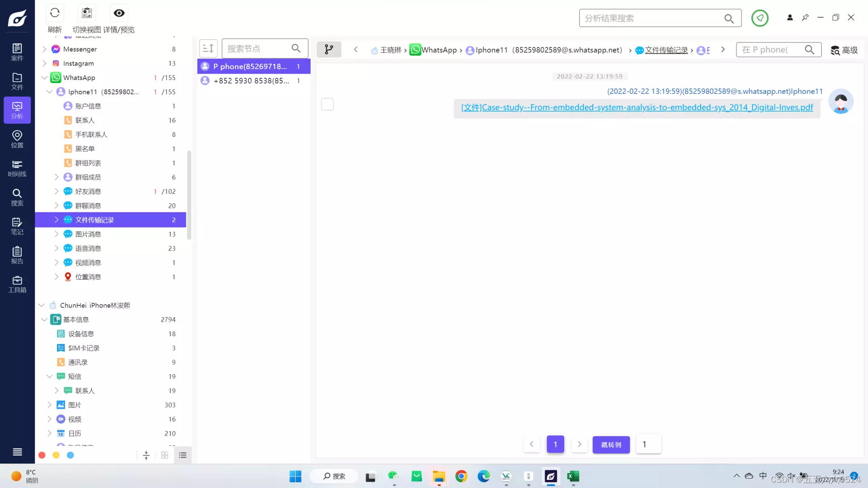Expand the 好友消息 tree node
Screen dimensions: 868x488
57,192
